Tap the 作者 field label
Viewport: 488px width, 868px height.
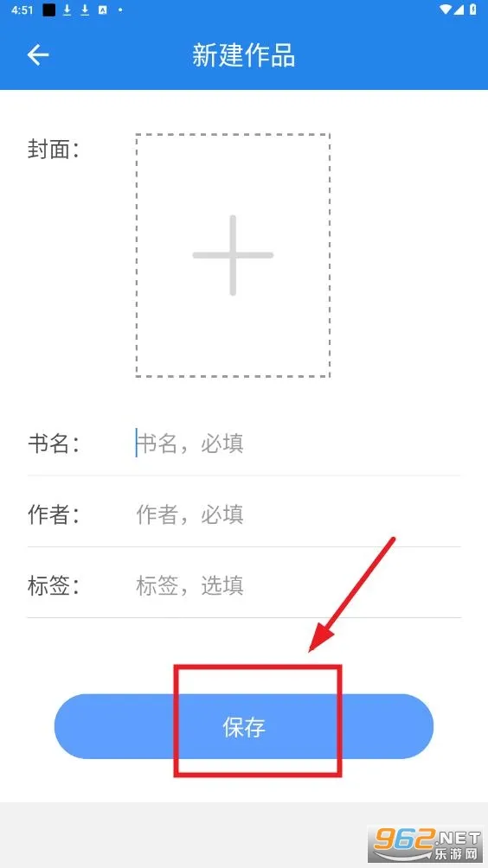click(53, 514)
